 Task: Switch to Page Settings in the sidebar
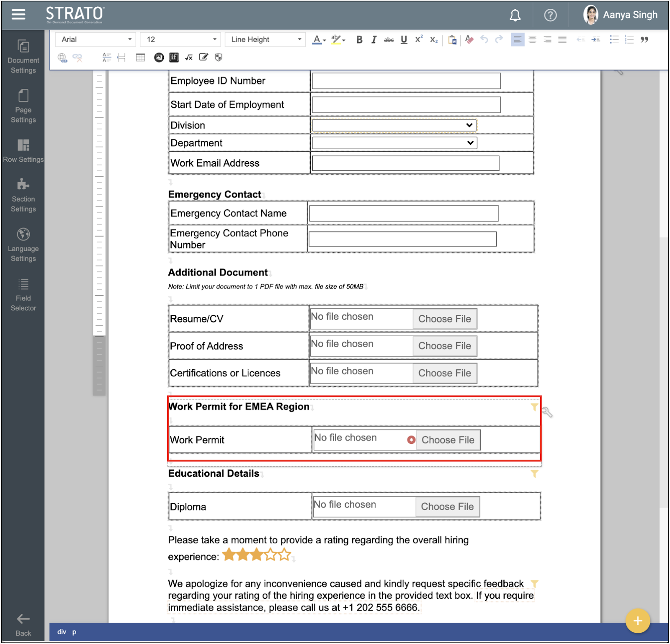23,107
